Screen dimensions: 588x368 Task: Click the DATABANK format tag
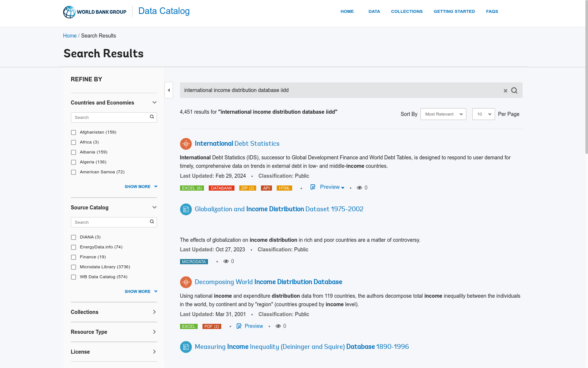coord(222,188)
